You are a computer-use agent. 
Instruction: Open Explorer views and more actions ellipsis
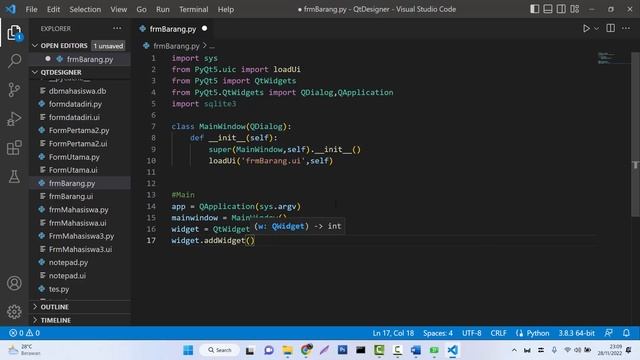(x=117, y=28)
